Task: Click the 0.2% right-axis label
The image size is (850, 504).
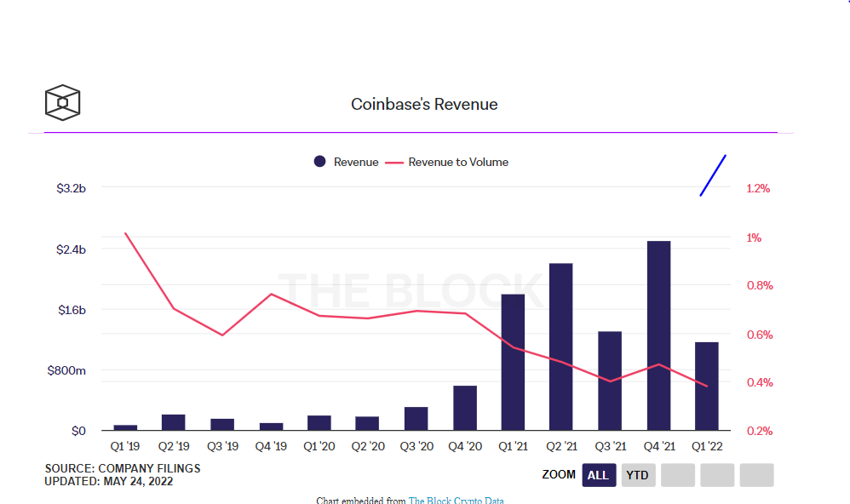Action: (x=760, y=432)
